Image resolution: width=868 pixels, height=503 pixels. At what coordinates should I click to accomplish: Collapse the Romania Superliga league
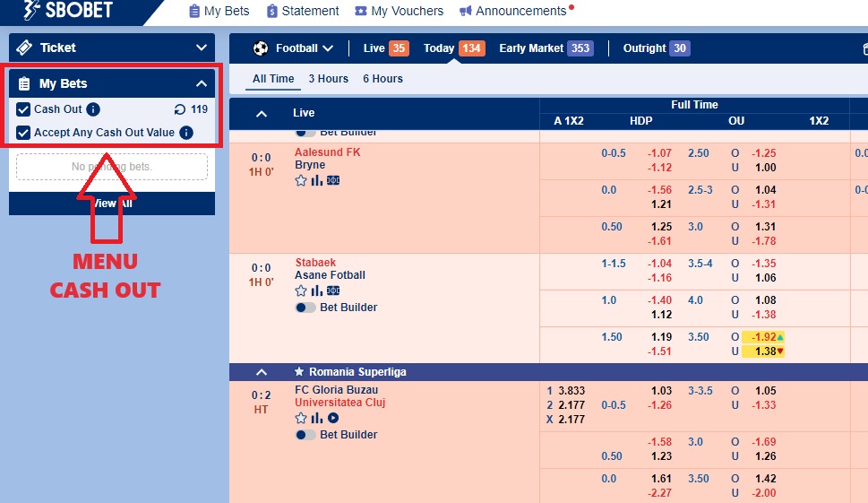(262, 372)
